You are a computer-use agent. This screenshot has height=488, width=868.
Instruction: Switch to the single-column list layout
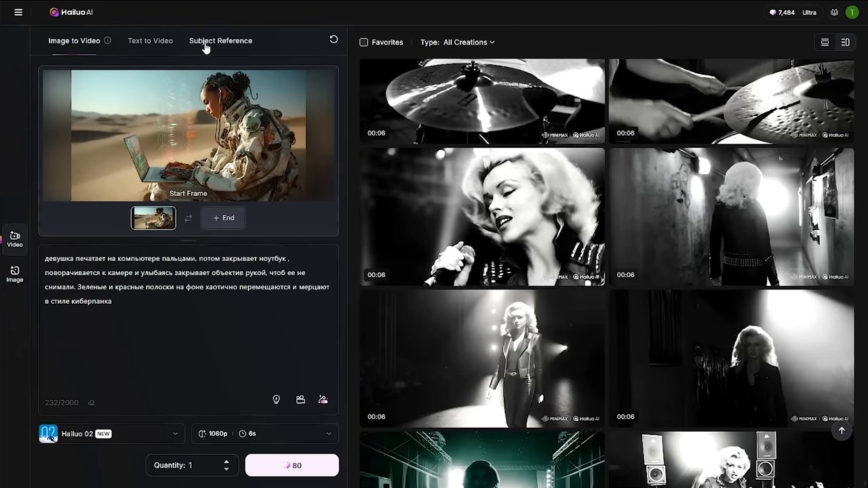click(825, 42)
